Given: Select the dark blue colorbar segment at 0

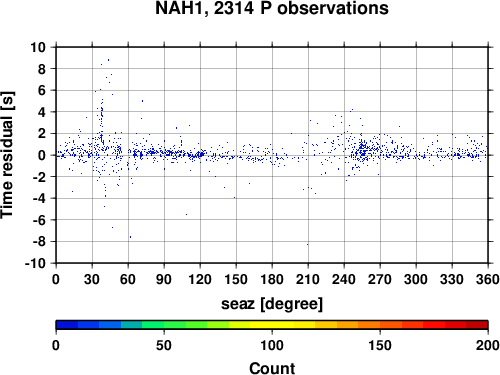Looking at the screenshot, I should pos(67,325).
